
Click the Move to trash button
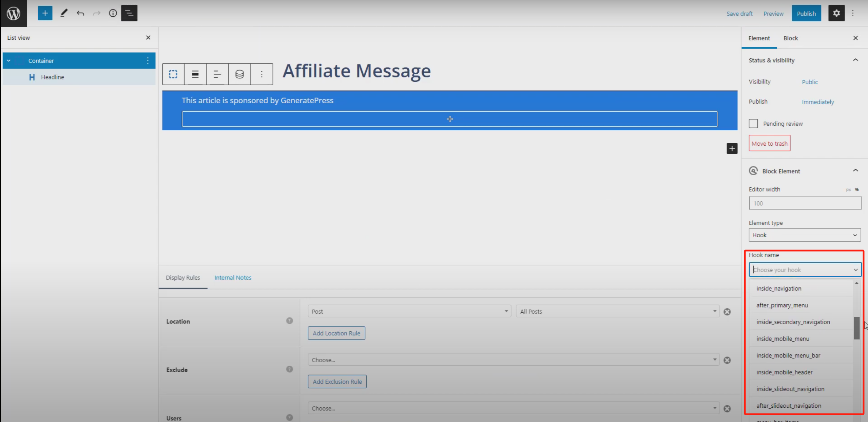[x=769, y=143]
